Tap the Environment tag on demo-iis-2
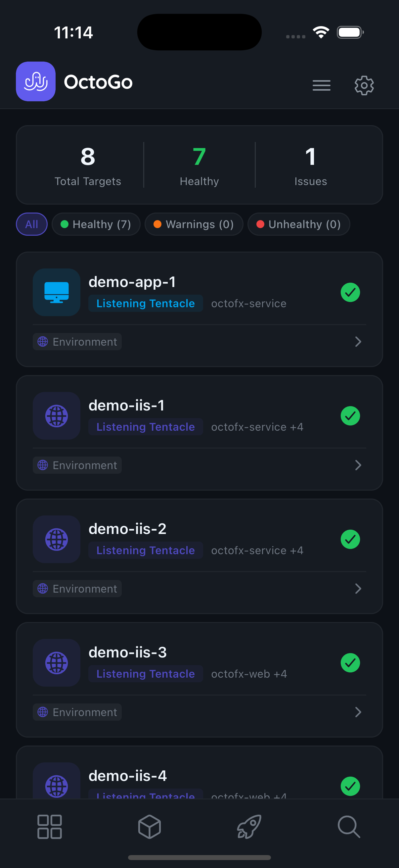The height and width of the screenshot is (868, 399). pyautogui.click(x=77, y=588)
